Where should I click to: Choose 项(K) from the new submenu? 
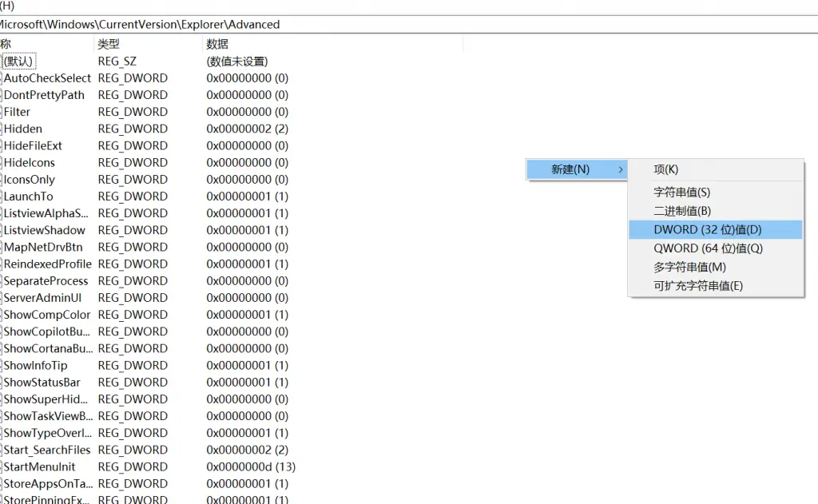[x=715, y=169]
